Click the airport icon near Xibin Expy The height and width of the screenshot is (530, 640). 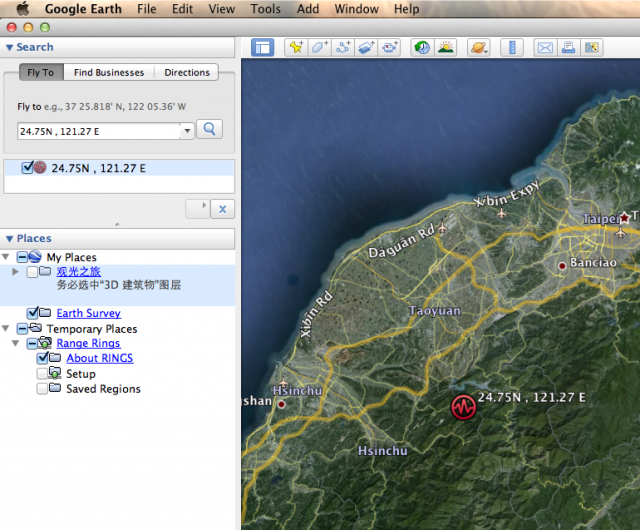coord(502,213)
